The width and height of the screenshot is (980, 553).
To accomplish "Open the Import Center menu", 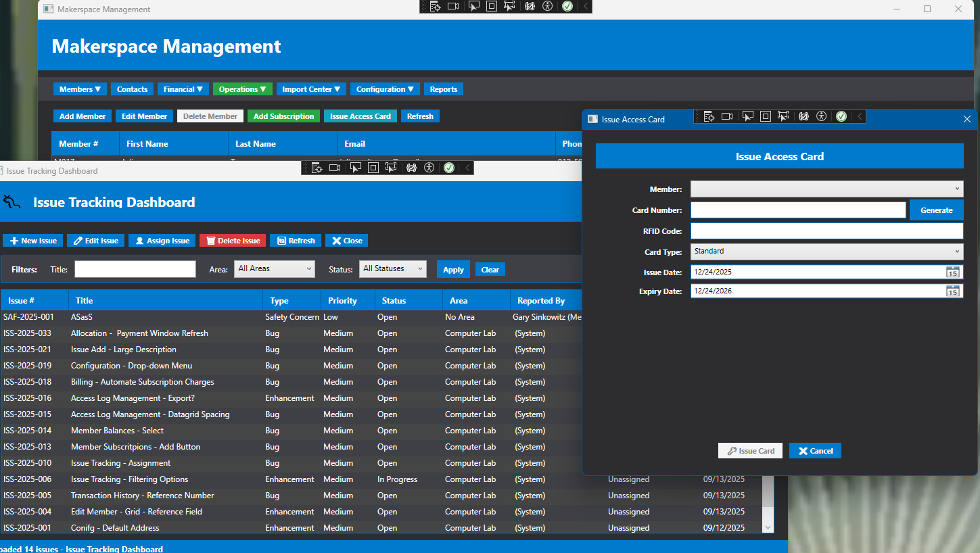I will (311, 89).
